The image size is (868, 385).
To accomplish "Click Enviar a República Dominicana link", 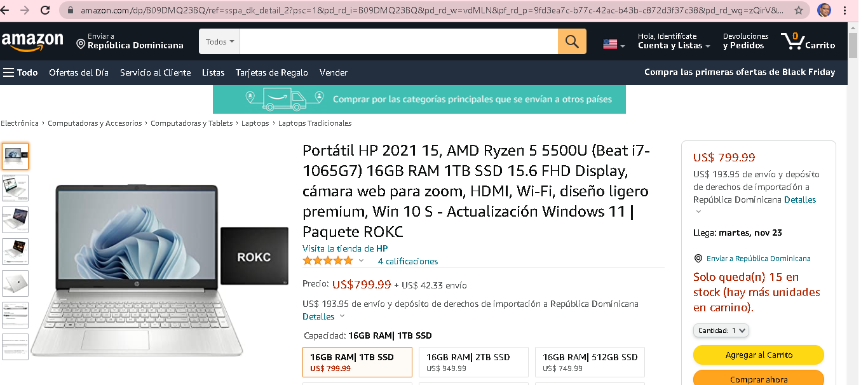I will [x=758, y=259].
